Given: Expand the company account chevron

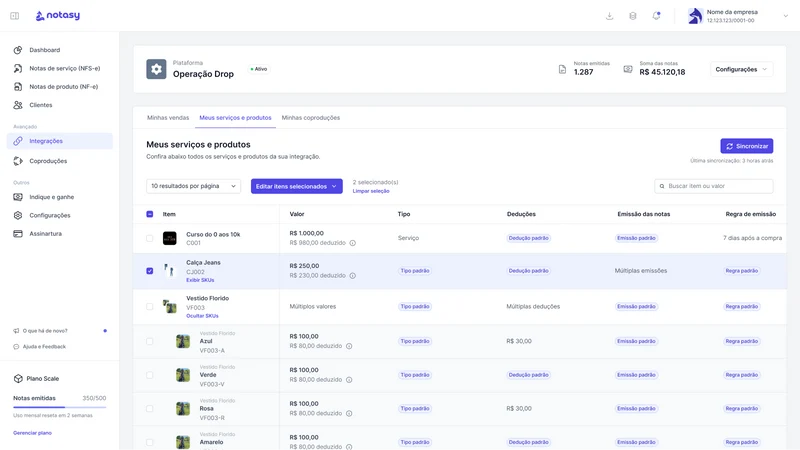Looking at the screenshot, I should [x=786, y=16].
